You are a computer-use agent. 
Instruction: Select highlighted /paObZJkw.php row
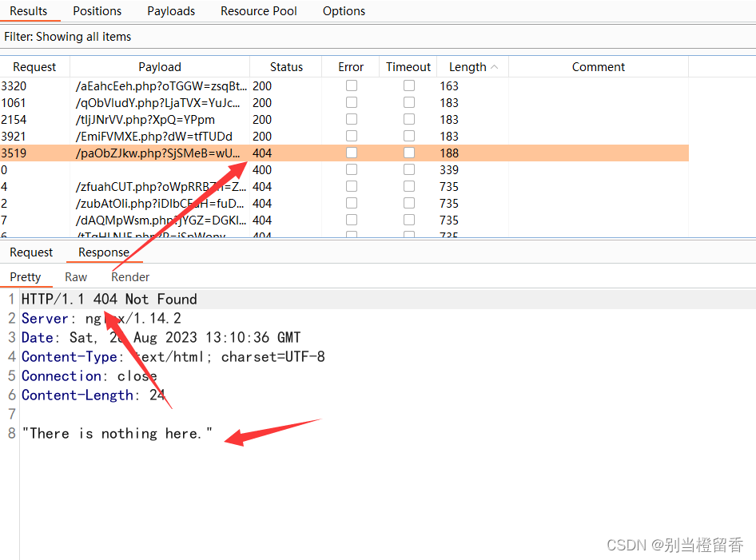[x=344, y=153]
